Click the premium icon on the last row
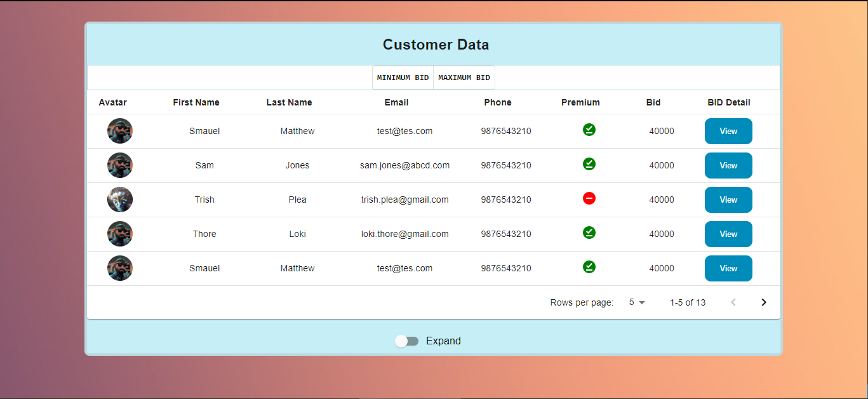The image size is (868, 399). pos(589,267)
